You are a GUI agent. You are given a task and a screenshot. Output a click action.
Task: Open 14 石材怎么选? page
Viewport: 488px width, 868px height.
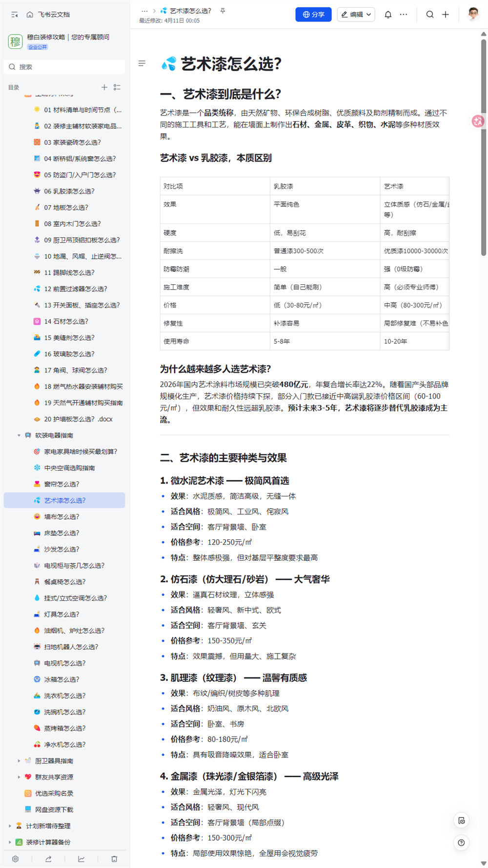pyautogui.click(x=66, y=321)
